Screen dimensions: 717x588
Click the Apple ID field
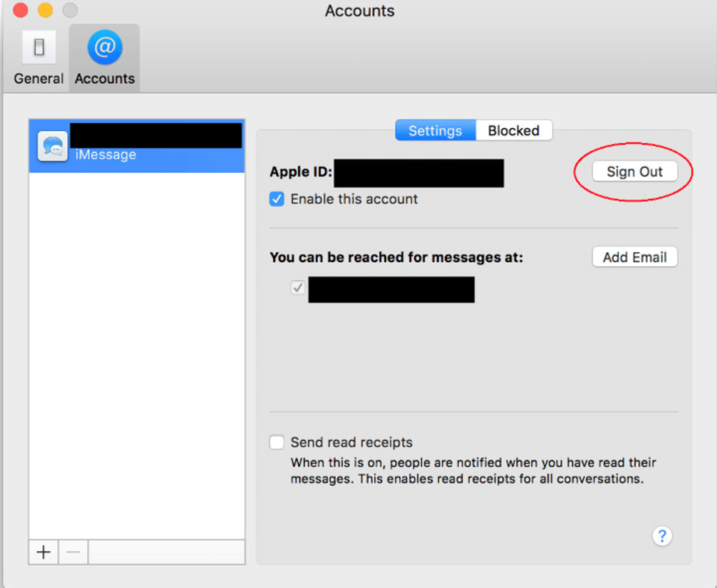[419, 173]
